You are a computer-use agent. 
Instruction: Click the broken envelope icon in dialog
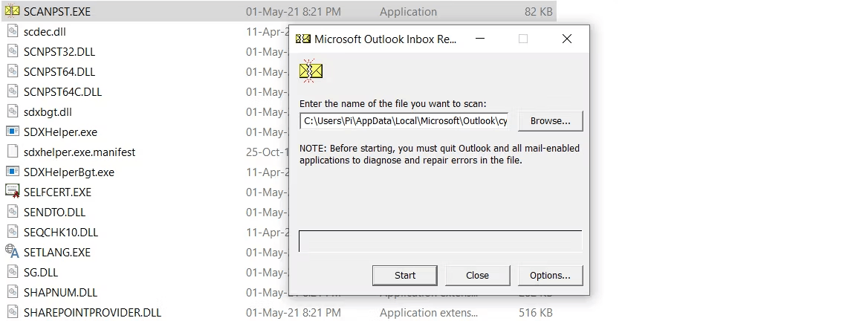tap(311, 71)
